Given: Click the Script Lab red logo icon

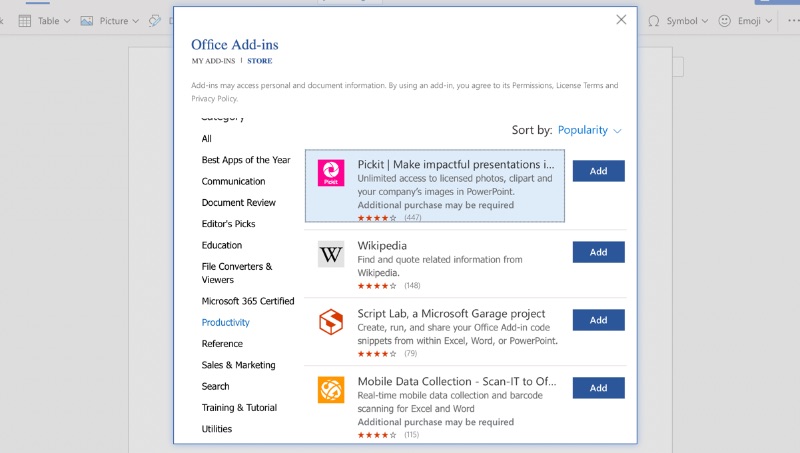Looking at the screenshot, I should click(331, 322).
